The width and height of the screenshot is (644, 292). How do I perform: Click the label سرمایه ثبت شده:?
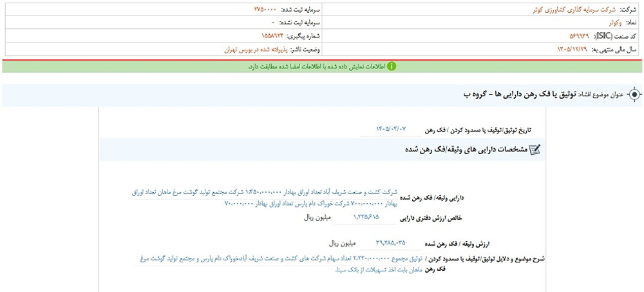[x=300, y=10]
